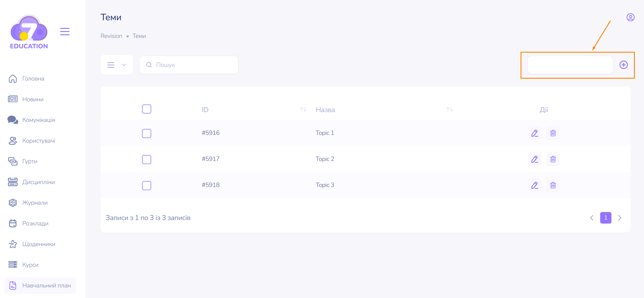Delete Topic 2 using trash icon
Image resolution: width=644 pixels, height=298 pixels.
(553, 159)
